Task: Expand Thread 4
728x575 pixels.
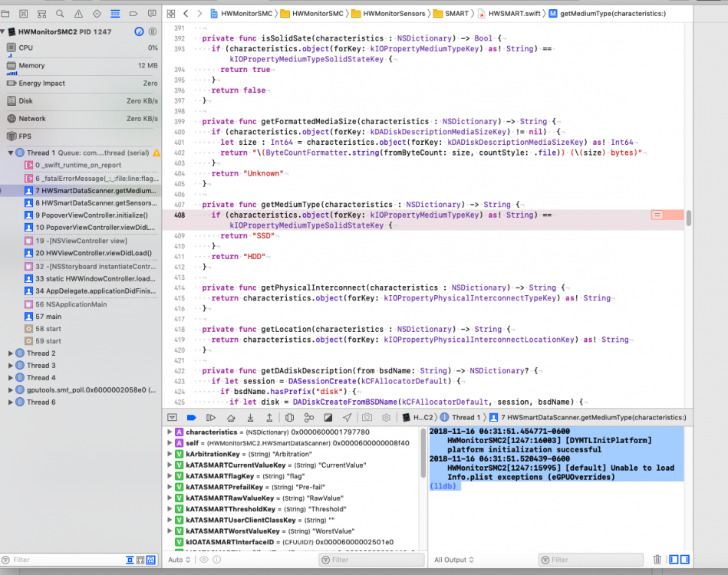Action: coord(10,378)
